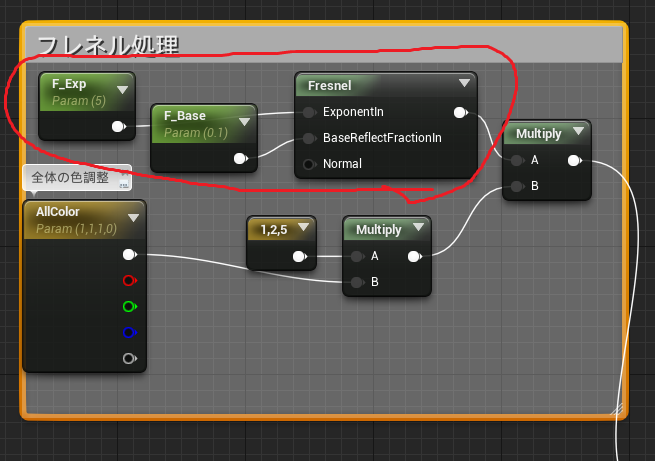Select the upper-right Multiply node title
This screenshot has height=461, width=655.
point(538,134)
